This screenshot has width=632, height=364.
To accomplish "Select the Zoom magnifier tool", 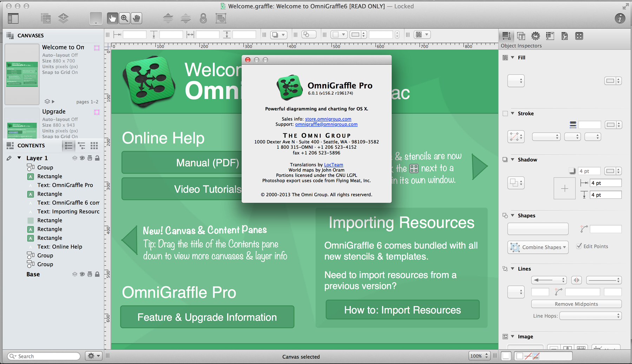I will pyautogui.click(x=124, y=18).
